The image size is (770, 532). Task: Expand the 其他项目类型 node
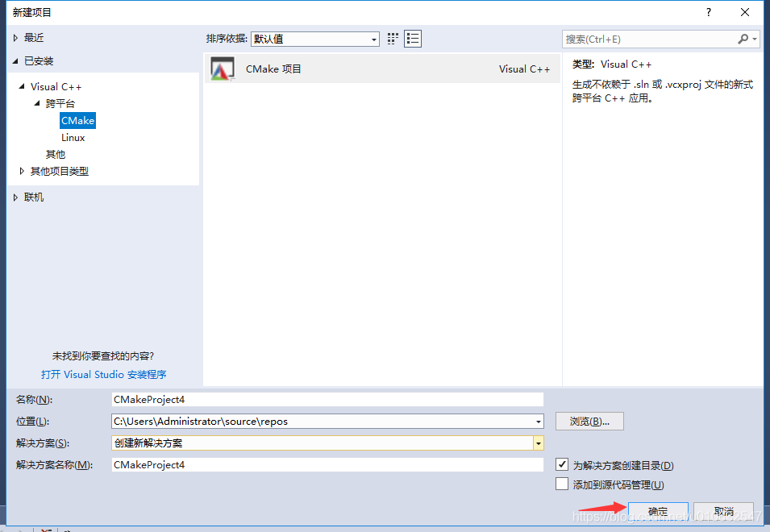pyautogui.click(x=22, y=171)
